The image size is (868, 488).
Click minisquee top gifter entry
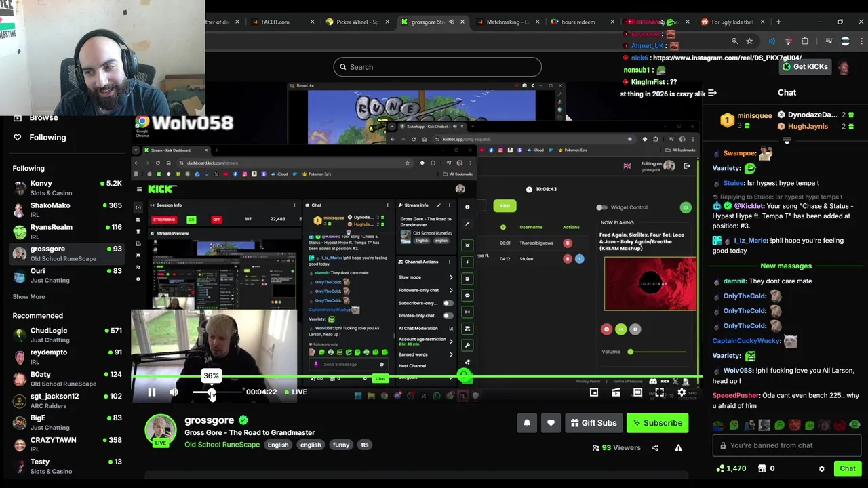[746, 121]
